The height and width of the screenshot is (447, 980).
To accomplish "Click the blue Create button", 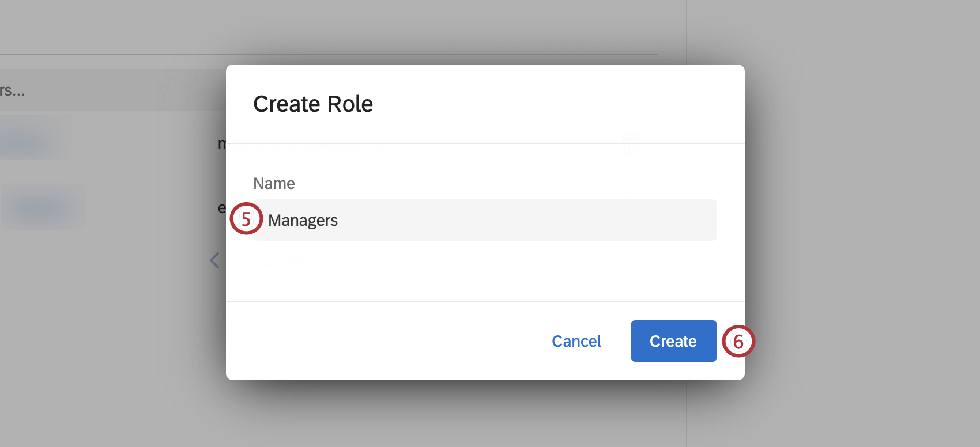I will point(673,341).
